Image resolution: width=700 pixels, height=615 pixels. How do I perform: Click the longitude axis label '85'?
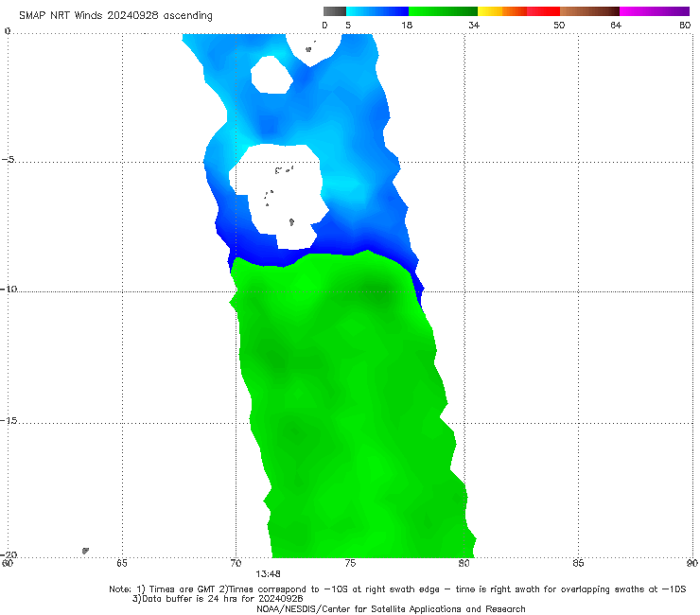click(578, 563)
